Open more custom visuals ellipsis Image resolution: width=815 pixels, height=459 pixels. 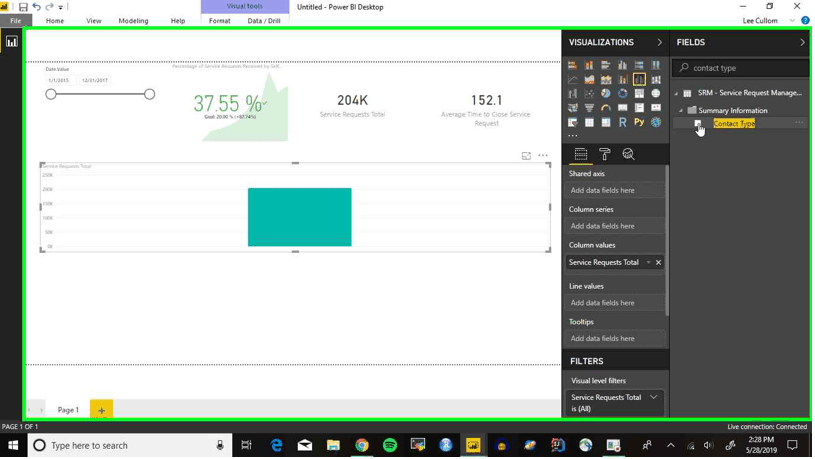572,136
